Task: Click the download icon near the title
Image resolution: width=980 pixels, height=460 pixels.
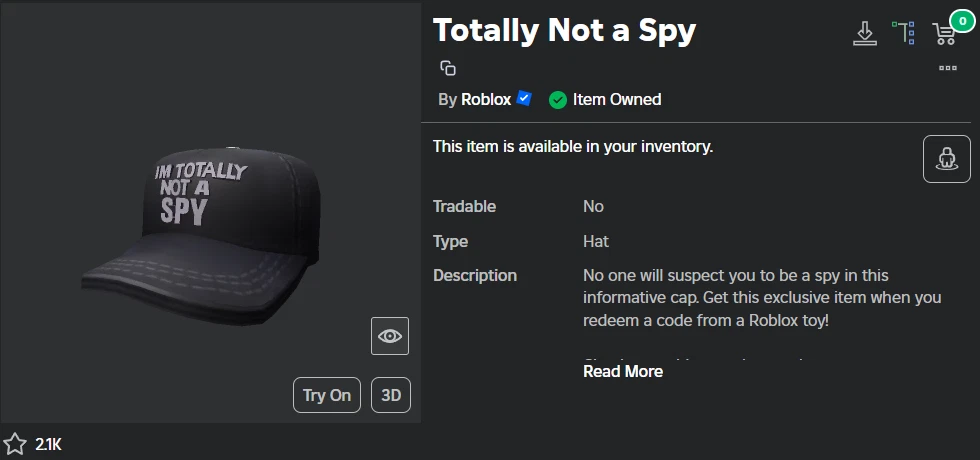Action: [x=864, y=33]
